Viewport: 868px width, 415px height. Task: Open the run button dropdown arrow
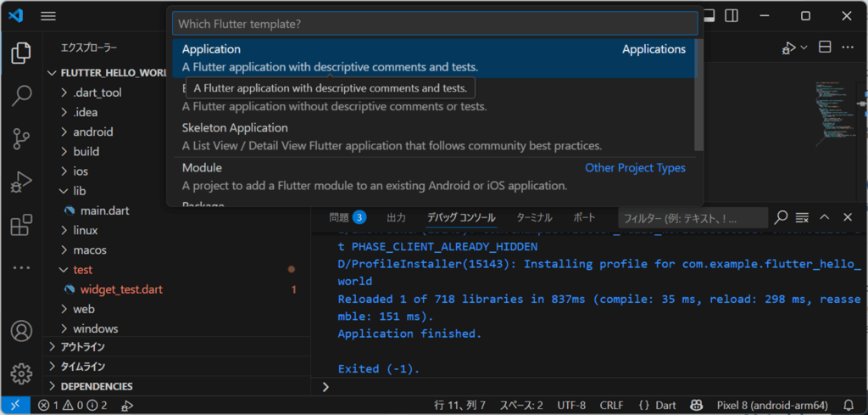[x=804, y=48]
